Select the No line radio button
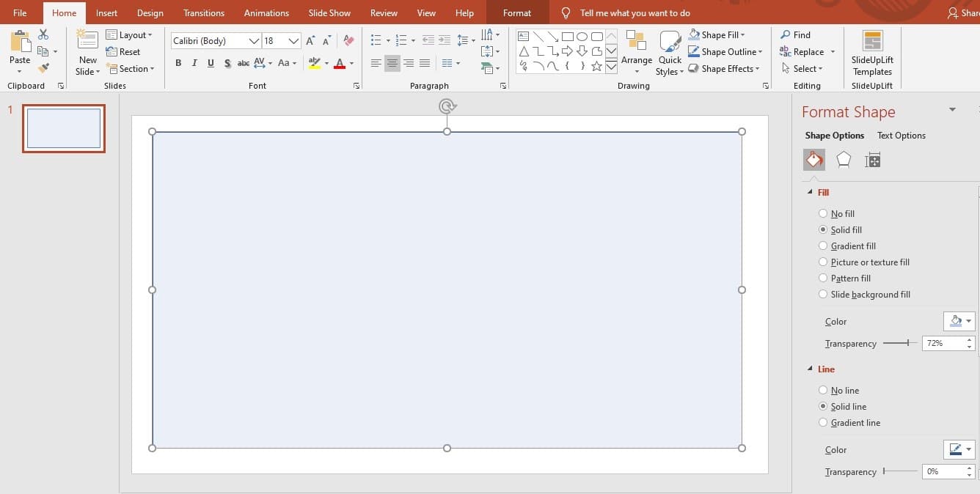The image size is (980, 494). [x=823, y=391]
